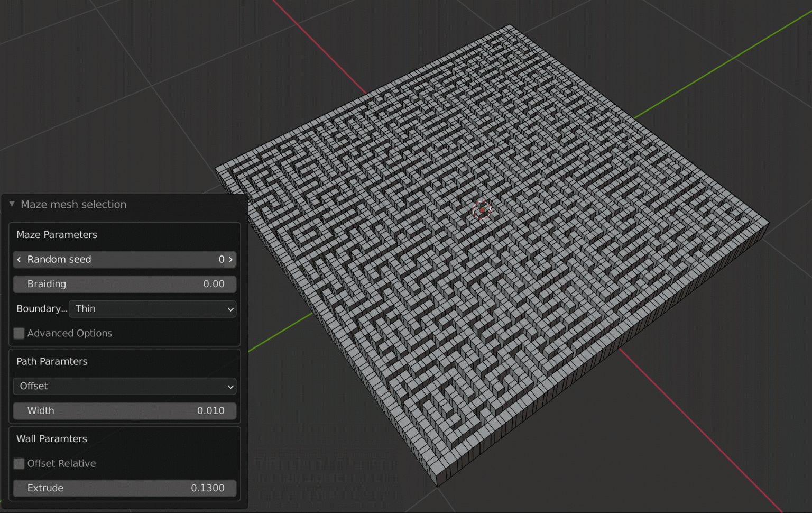Click the right arrow to increase Random seed
This screenshot has width=812, height=513.
[x=230, y=259]
